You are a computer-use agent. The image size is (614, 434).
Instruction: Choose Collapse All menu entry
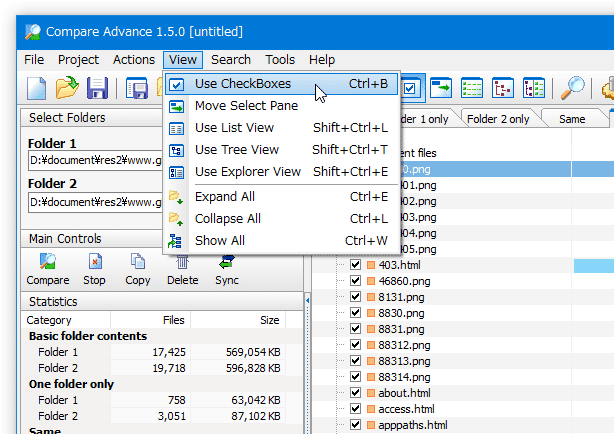tap(281, 219)
